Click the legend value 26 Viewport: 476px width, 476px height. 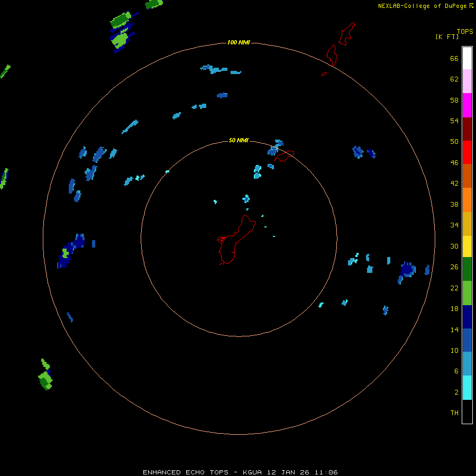coord(454,267)
